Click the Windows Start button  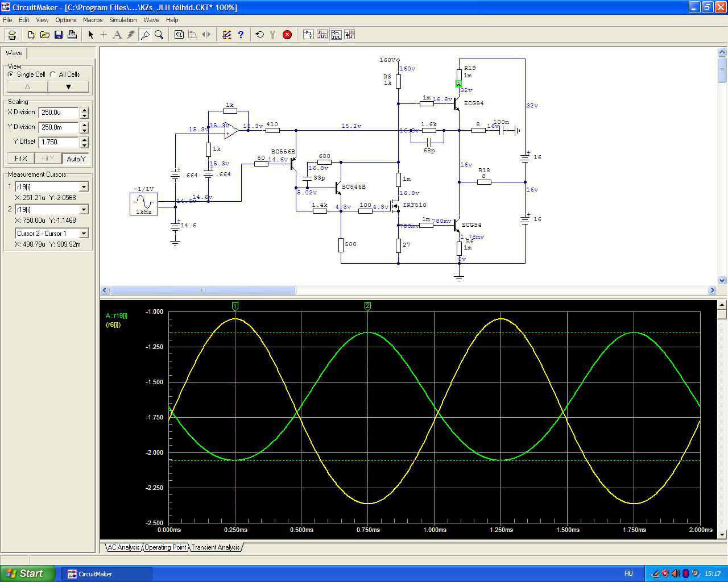(x=28, y=573)
